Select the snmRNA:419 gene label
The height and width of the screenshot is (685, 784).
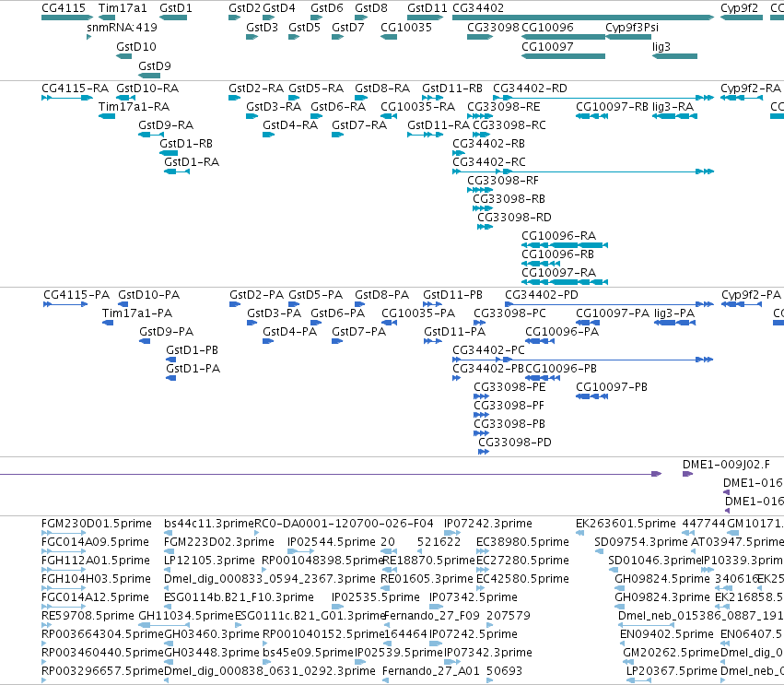(122, 27)
